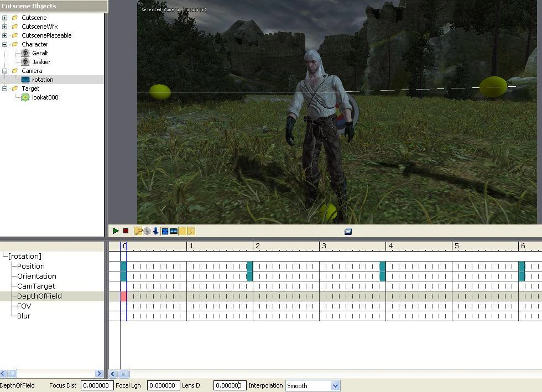Expand the CutscenePlaceable folder
This screenshot has height=392, width=542.
click(x=4, y=35)
